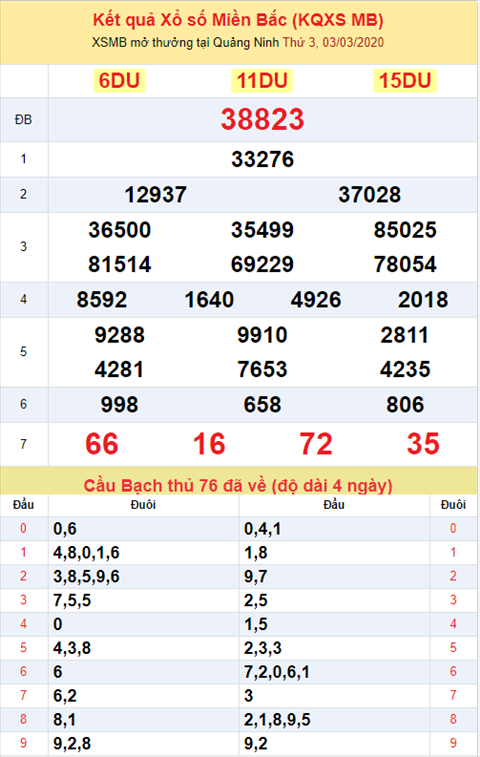Click third prize number 85025

pyautogui.click(x=405, y=230)
